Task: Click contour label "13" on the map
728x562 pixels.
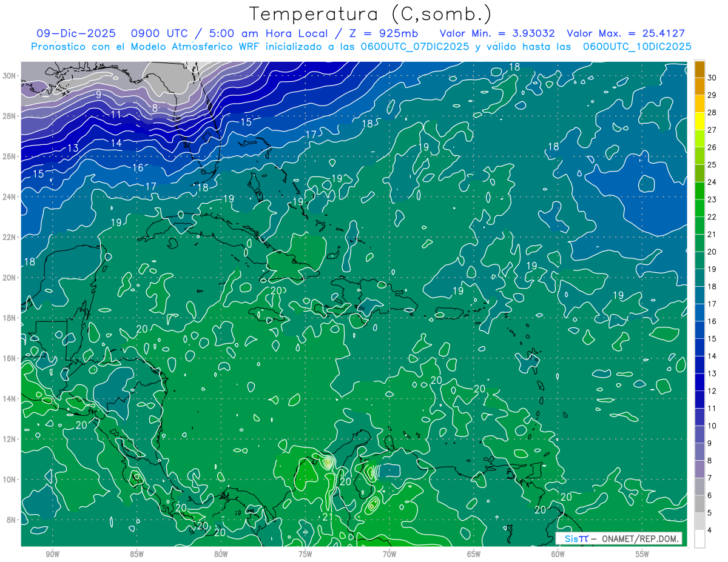Action: pos(72,148)
